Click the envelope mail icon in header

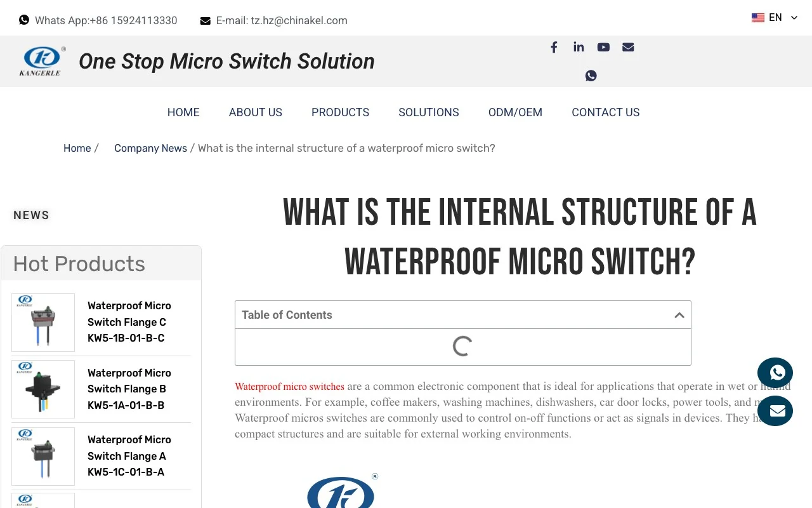[628, 47]
